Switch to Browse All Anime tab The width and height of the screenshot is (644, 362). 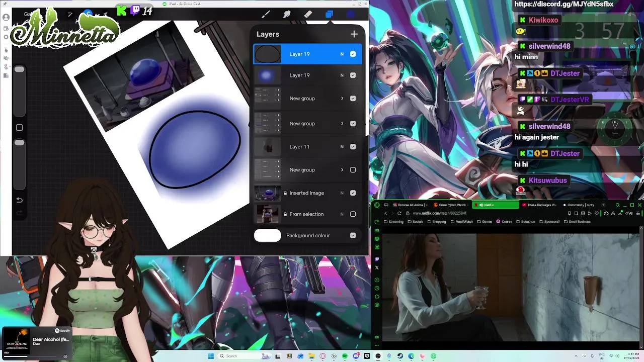pyautogui.click(x=410, y=205)
